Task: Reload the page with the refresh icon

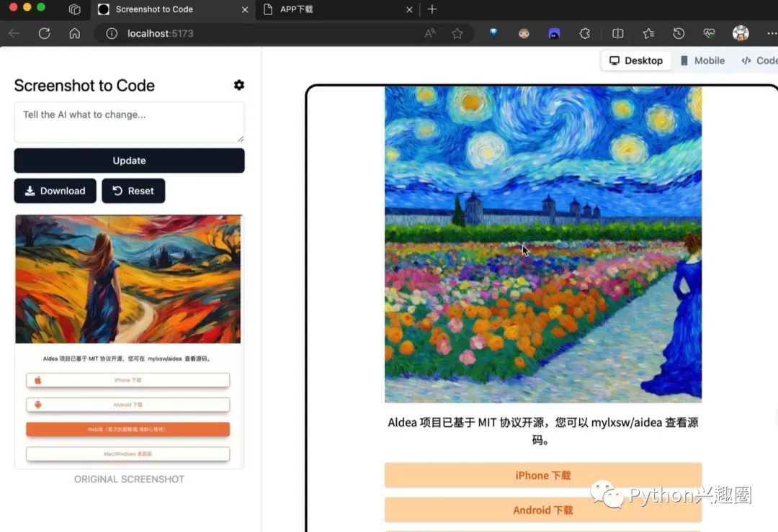Action: [44, 33]
